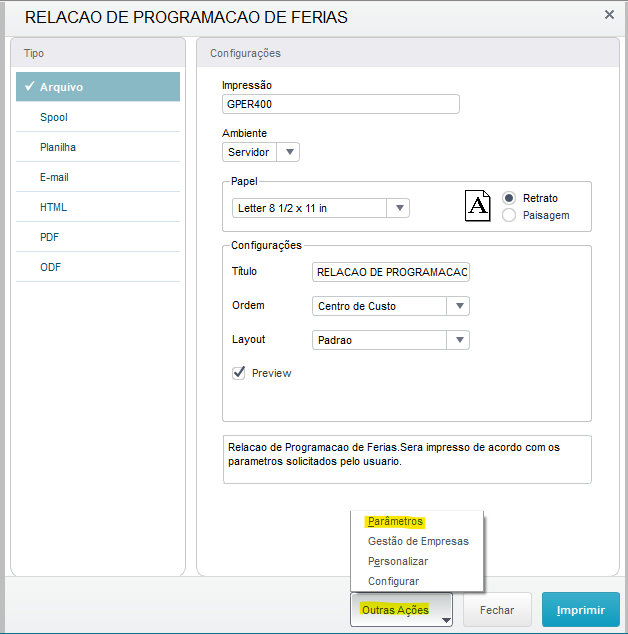Select Personalizar in the menu
Image resolution: width=628 pixels, height=634 pixels.
click(x=398, y=561)
